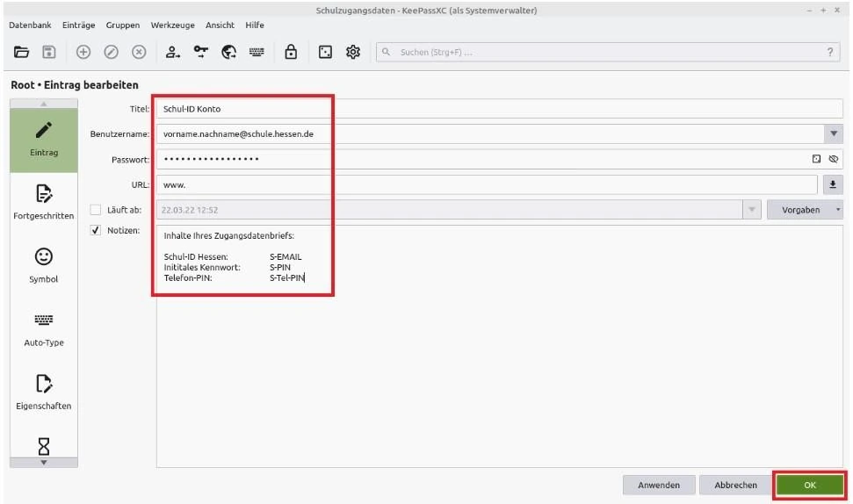Focus the Suchen search box
Image resolution: width=853 pixels, height=504 pixels.
(608, 52)
